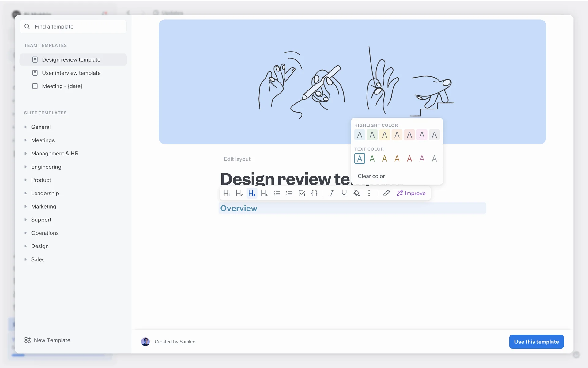This screenshot has height=368, width=588.
Task: Pick the yellow highlight color swatch
Action: (x=385, y=135)
